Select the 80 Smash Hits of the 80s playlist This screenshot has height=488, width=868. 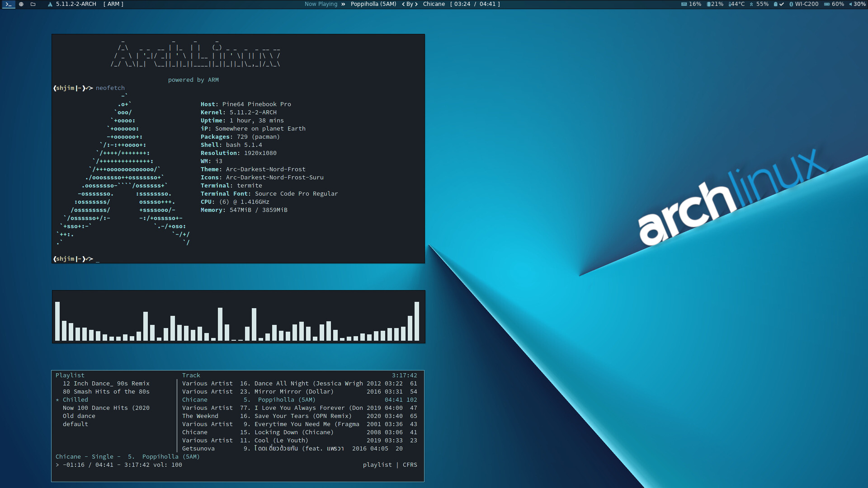pos(106,392)
